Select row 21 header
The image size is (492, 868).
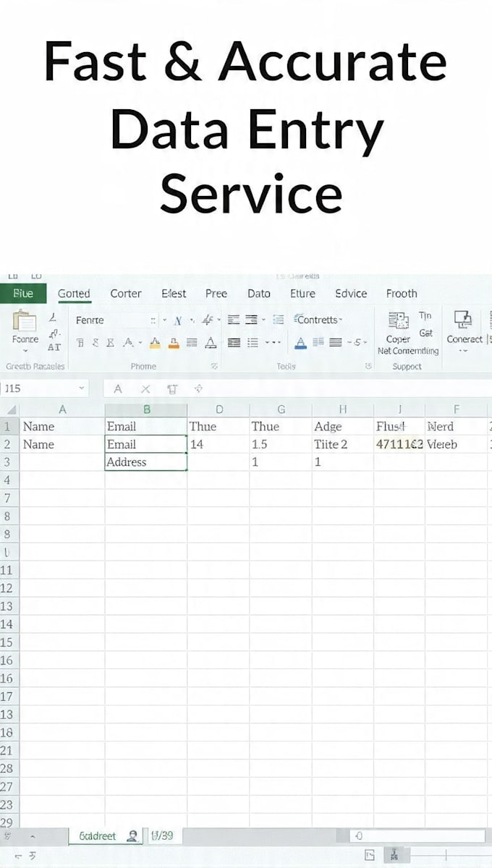pos(9,750)
